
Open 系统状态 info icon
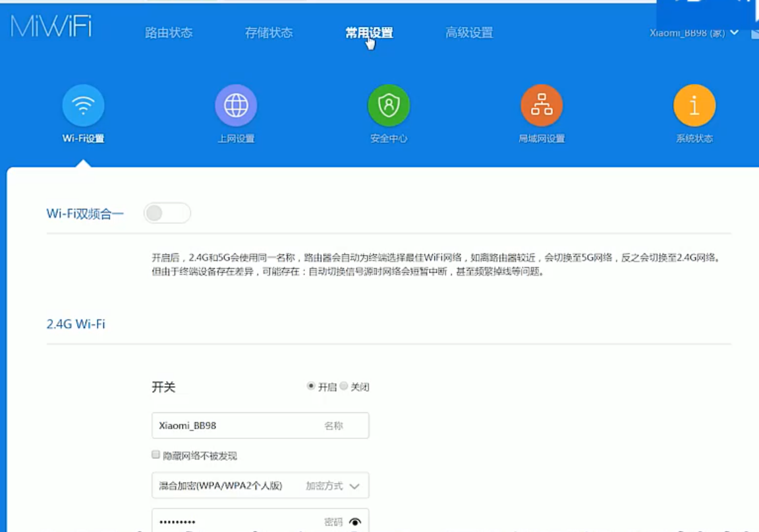pos(694,105)
